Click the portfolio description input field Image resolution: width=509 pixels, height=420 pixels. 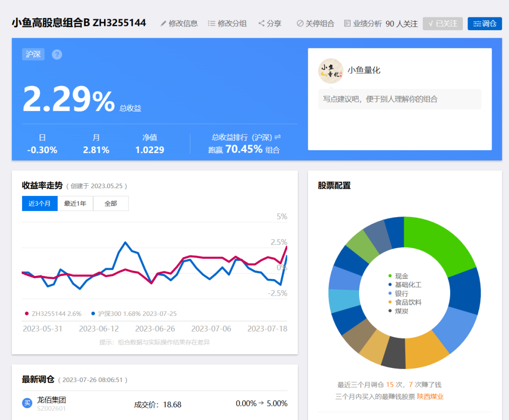click(400, 99)
